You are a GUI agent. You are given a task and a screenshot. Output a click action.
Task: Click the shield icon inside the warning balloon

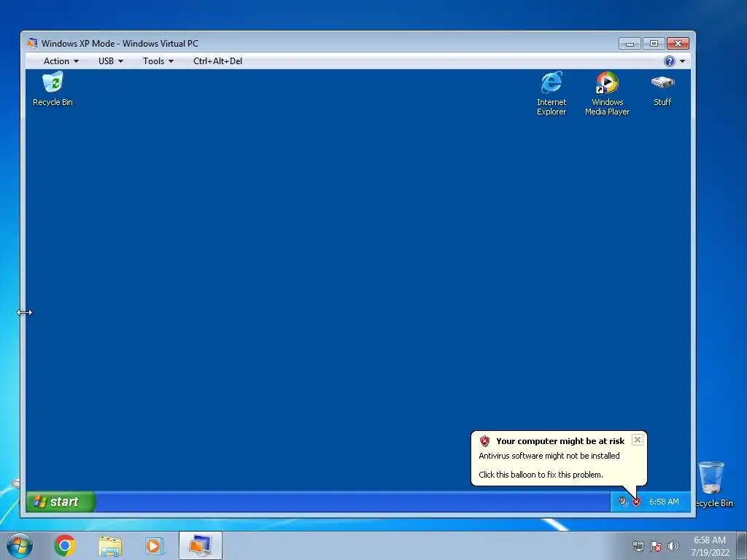(x=484, y=441)
